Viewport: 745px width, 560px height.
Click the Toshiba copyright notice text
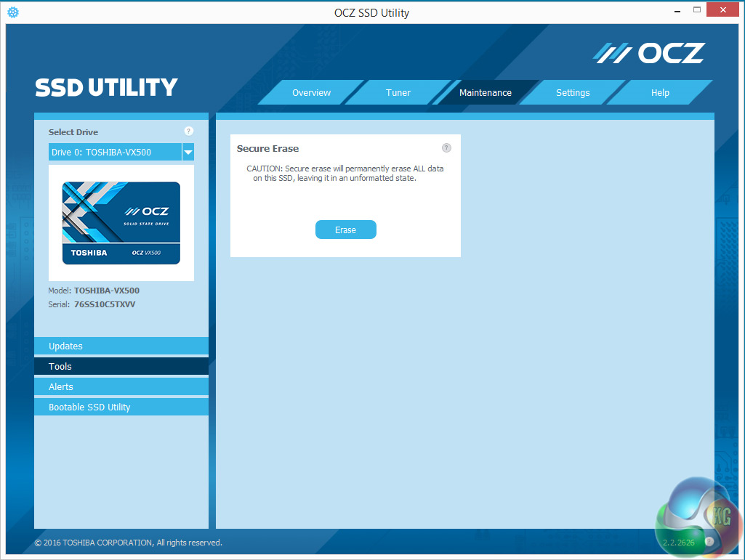128,543
